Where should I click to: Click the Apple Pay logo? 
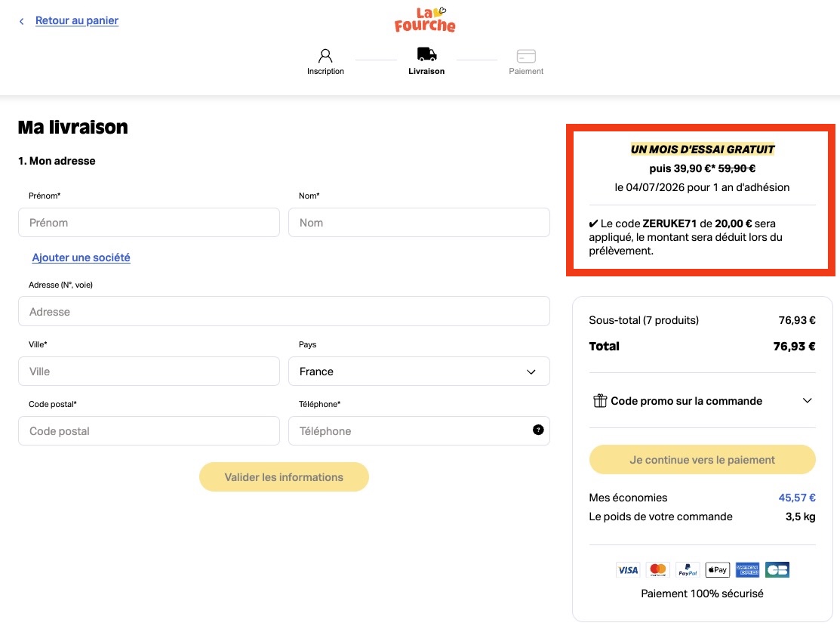click(x=717, y=570)
